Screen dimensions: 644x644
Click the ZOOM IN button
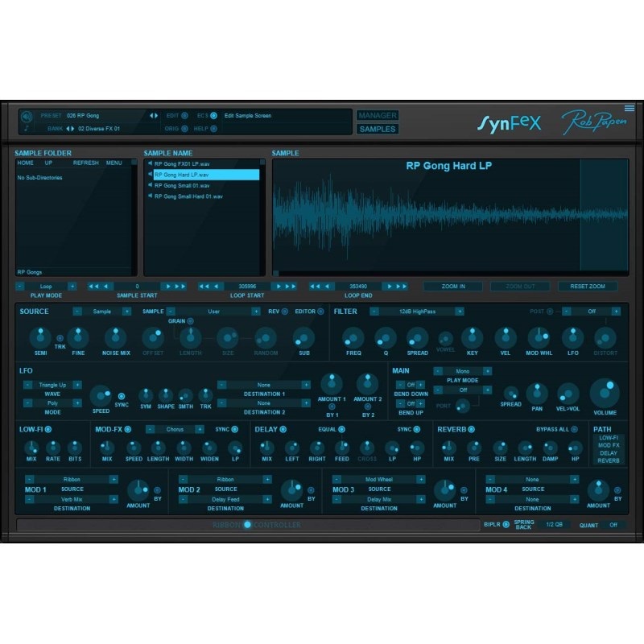tap(453, 287)
